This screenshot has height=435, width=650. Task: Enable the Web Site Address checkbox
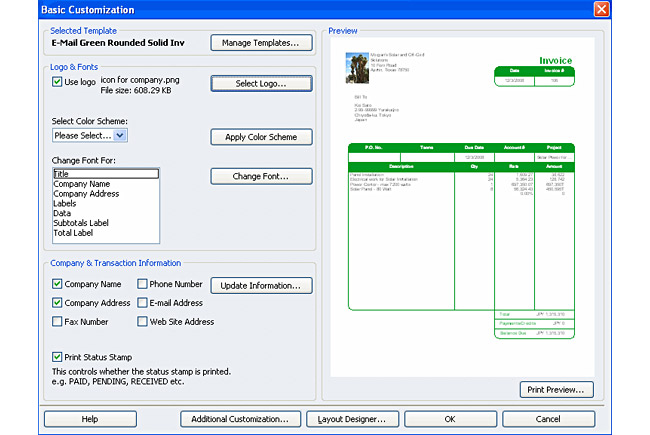[x=142, y=322]
